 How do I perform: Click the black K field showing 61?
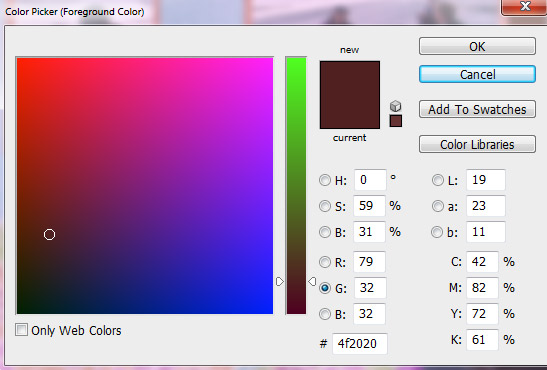pyautogui.click(x=482, y=340)
